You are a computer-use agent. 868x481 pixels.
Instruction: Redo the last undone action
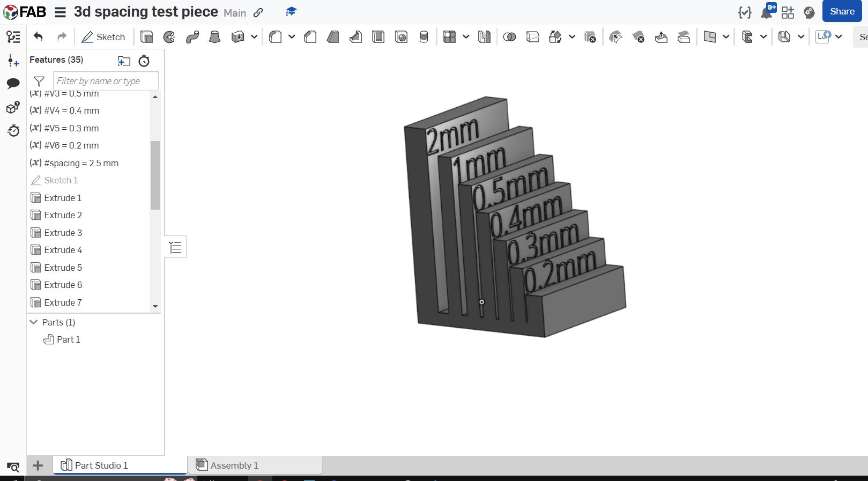tap(62, 36)
